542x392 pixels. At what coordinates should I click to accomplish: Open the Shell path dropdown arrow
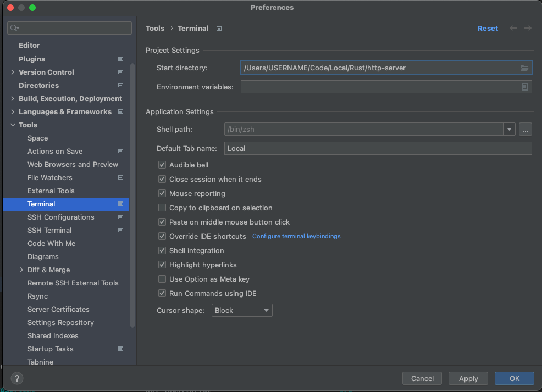tap(509, 128)
